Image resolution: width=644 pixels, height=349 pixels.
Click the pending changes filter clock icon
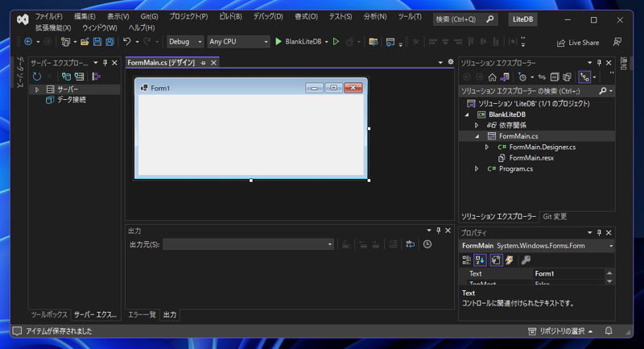coord(522,77)
